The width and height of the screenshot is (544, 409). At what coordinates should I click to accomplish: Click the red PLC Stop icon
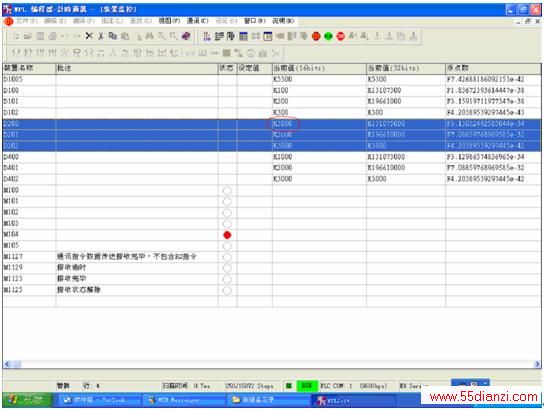point(340,36)
